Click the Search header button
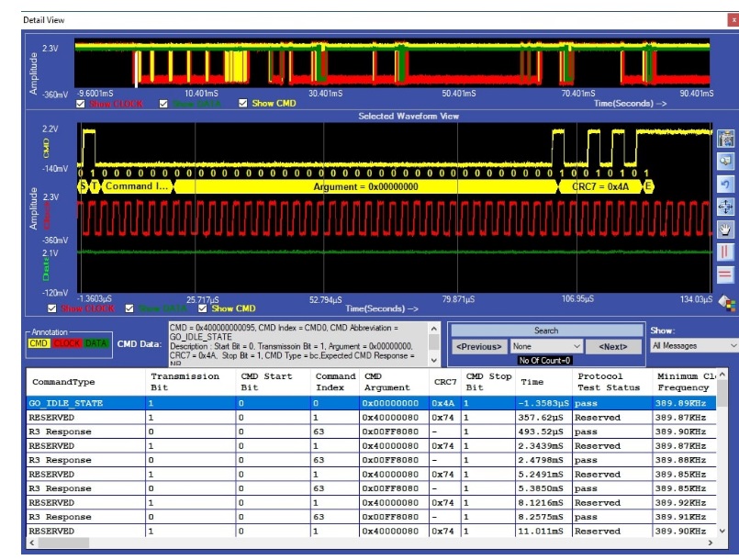This screenshot has height=560, width=739. pos(547,330)
